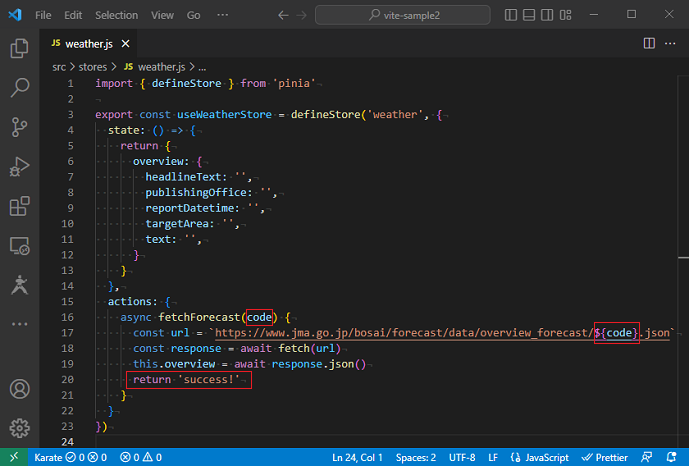The image size is (689, 466).
Task: Click line number 24 in gutter
Action: [x=67, y=442]
